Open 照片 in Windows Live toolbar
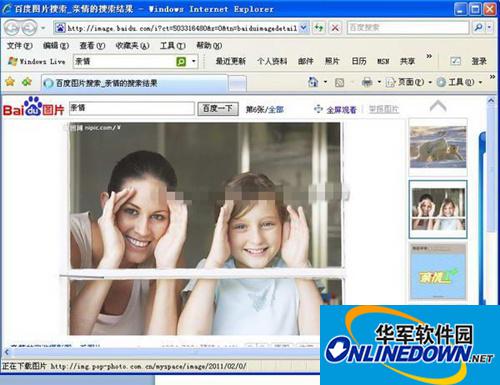Screen dimensions: 500x385 point(332,61)
